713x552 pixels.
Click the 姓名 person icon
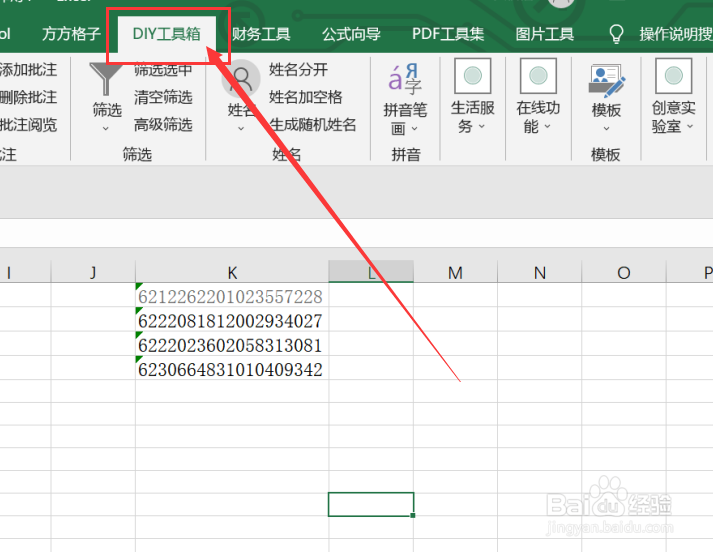pyautogui.click(x=241, y=79)
